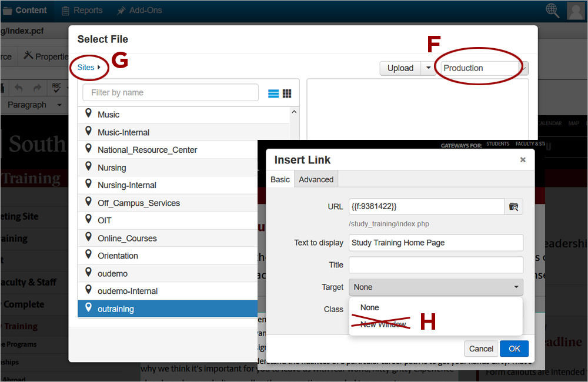The height and width of the screenshot is (382, 588).
Task: Open the Paragraph format dropdown
Action: (32, 105)
